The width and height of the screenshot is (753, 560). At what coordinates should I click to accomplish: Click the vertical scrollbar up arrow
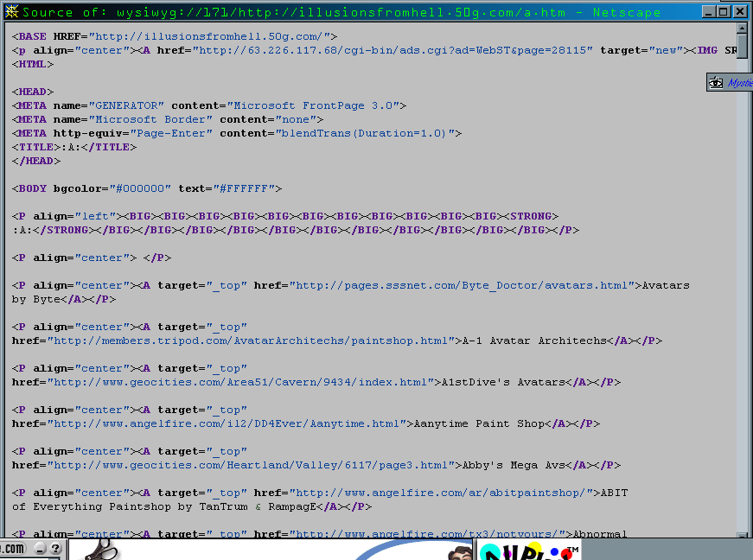(743, 28)
